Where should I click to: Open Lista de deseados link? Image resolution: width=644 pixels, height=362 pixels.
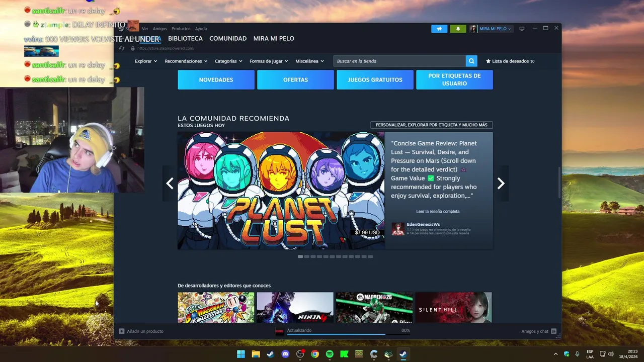[x=510, y=61]
